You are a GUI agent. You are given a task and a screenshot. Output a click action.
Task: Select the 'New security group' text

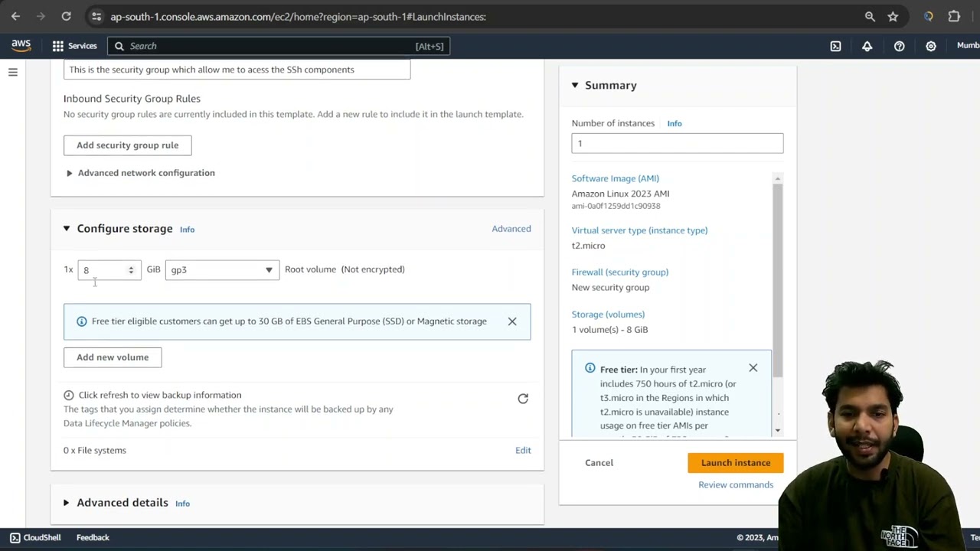point(610,288)
